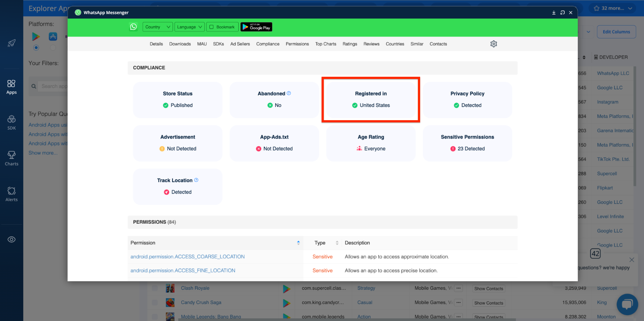View the Reviews tab
Viewport: 644px width, 321px height.
371,44
